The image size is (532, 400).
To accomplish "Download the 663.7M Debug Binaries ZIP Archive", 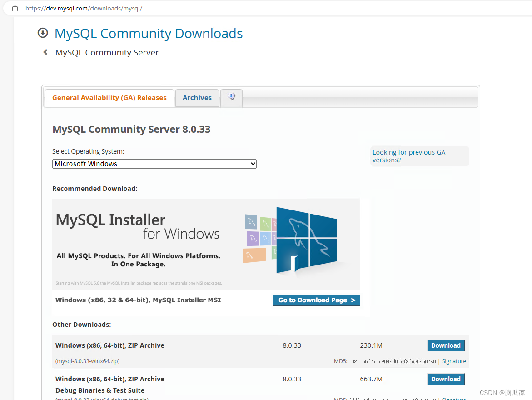I will (446, 379).
